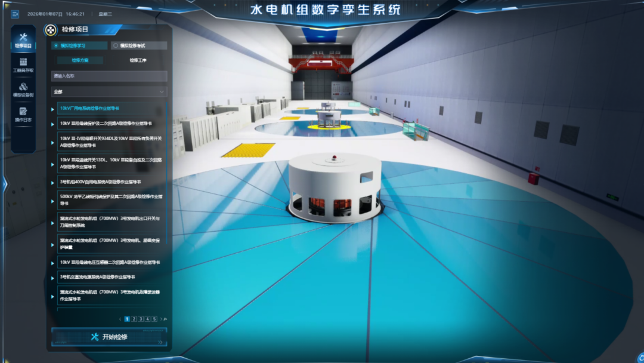This screenshot has width=644, height=363.
Task: Click the red fire extinguisher box on wall
Action: click(x=533, y=178)
